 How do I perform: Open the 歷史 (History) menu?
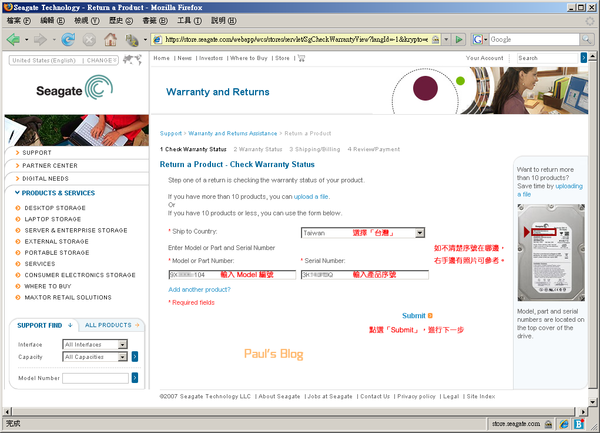(x=121, y=21)
